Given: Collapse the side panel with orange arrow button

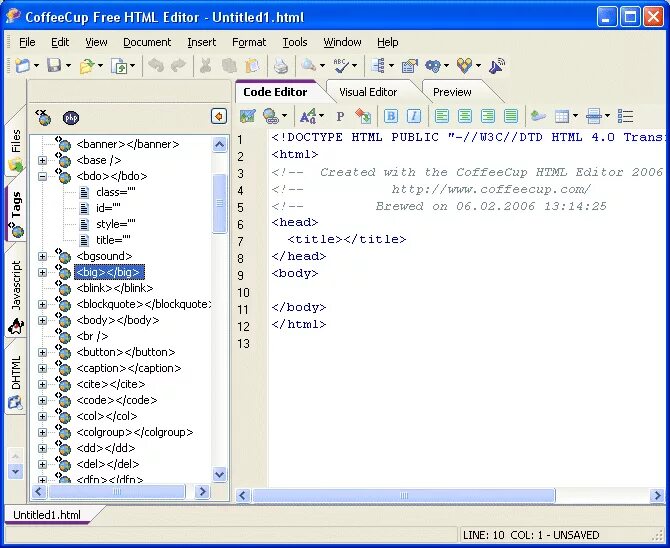Looking at the screenshot, I should [219, 116].
